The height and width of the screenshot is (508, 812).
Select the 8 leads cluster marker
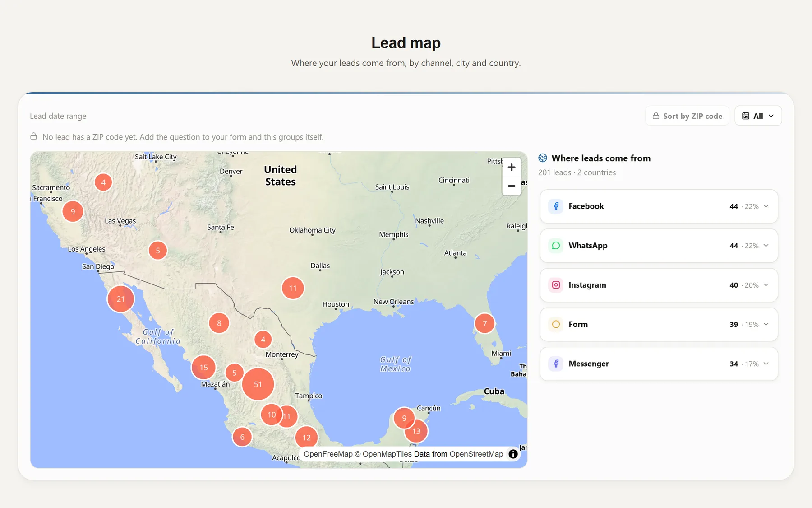pyautogui.click(x=219, y=323)
